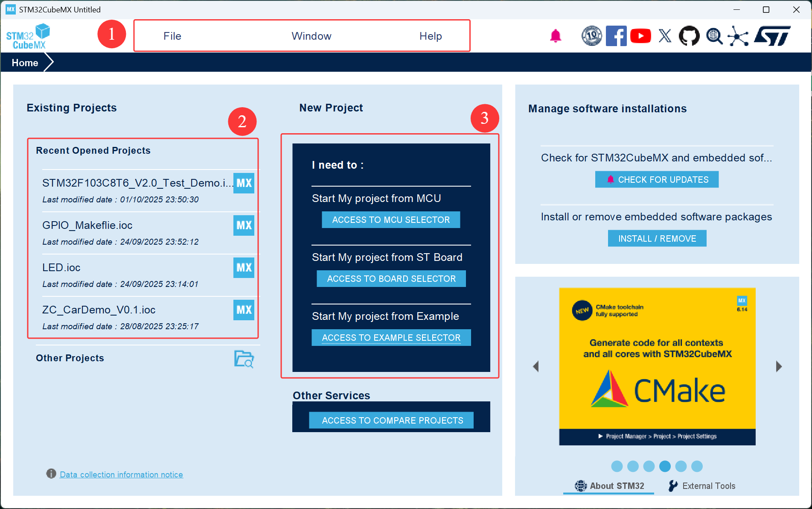
Task: Click INSTALL / REMOVE button
Action: click(x=657, y=239)
